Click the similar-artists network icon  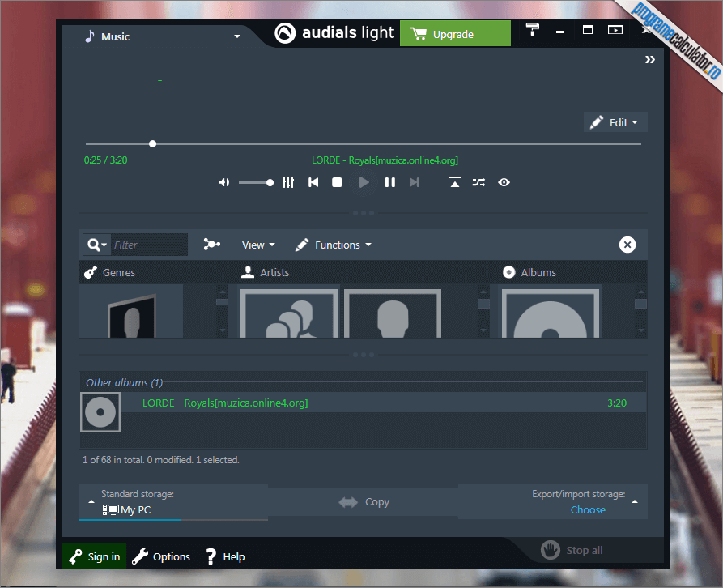[211, 244]
